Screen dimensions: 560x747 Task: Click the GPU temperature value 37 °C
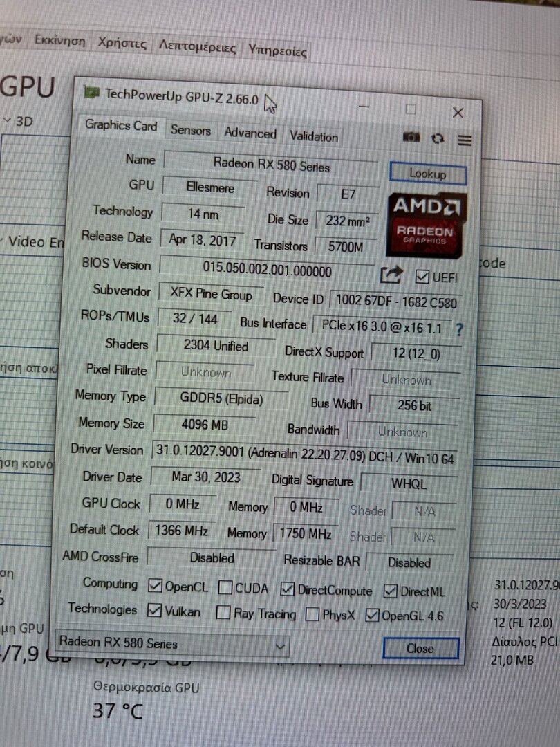tap(118, 711)
